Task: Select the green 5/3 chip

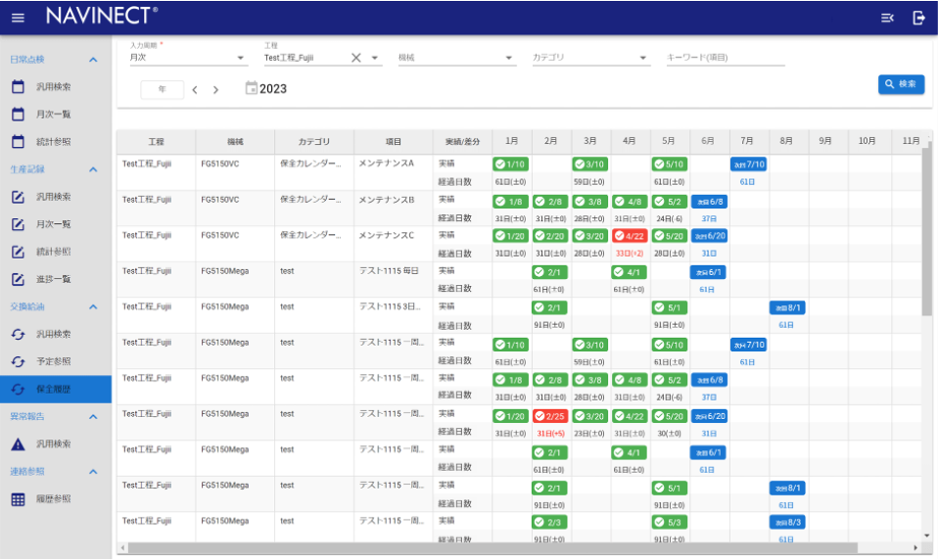Action: pos(670,523)
